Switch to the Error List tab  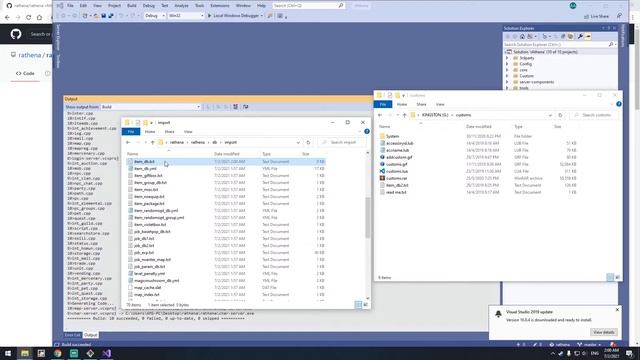[73, 335]
